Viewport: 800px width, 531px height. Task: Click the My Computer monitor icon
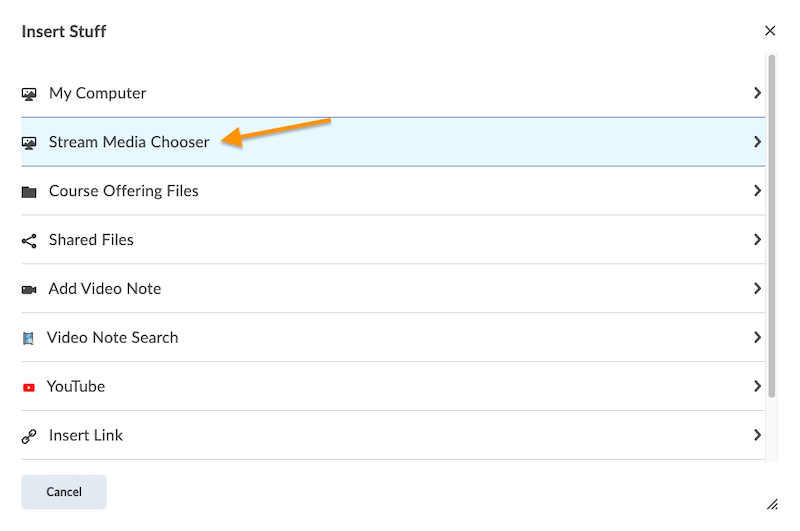coord(29,94)
